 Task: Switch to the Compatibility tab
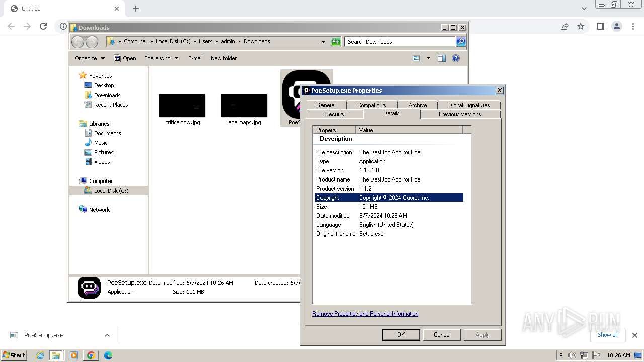pos(372,105)
